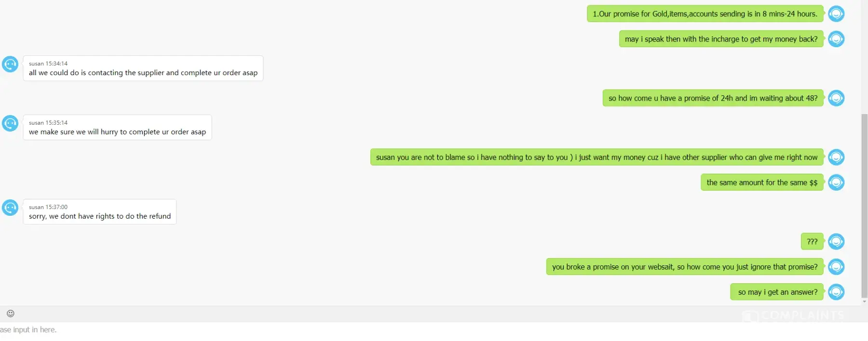Click susan's avatar beside the 15:35:14 message
This screenshot has width=868, height=341.
[x=10, y=123]
